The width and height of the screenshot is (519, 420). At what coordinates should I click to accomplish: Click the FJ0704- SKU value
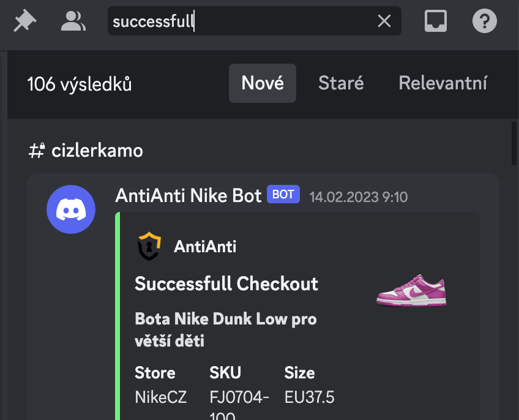click(239, 405)
